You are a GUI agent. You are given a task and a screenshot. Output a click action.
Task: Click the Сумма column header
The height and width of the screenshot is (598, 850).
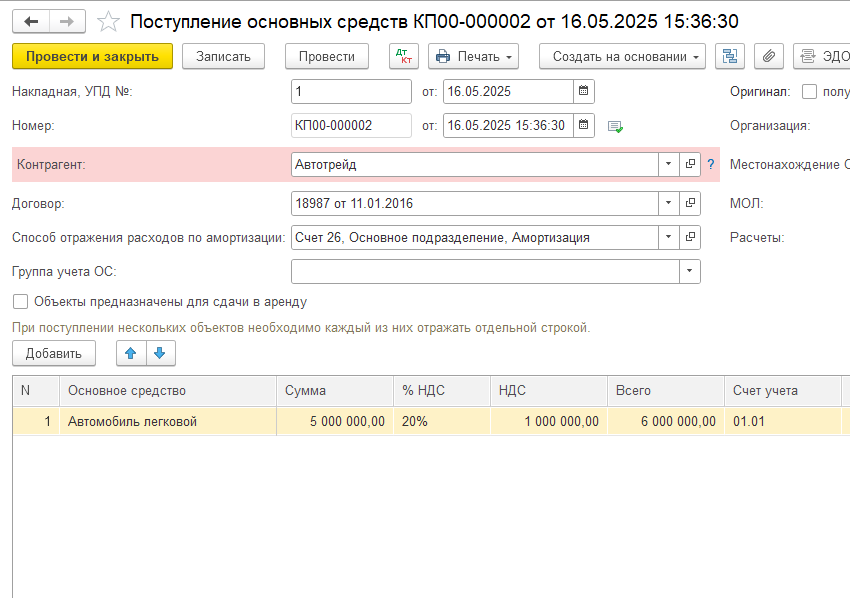335,391
